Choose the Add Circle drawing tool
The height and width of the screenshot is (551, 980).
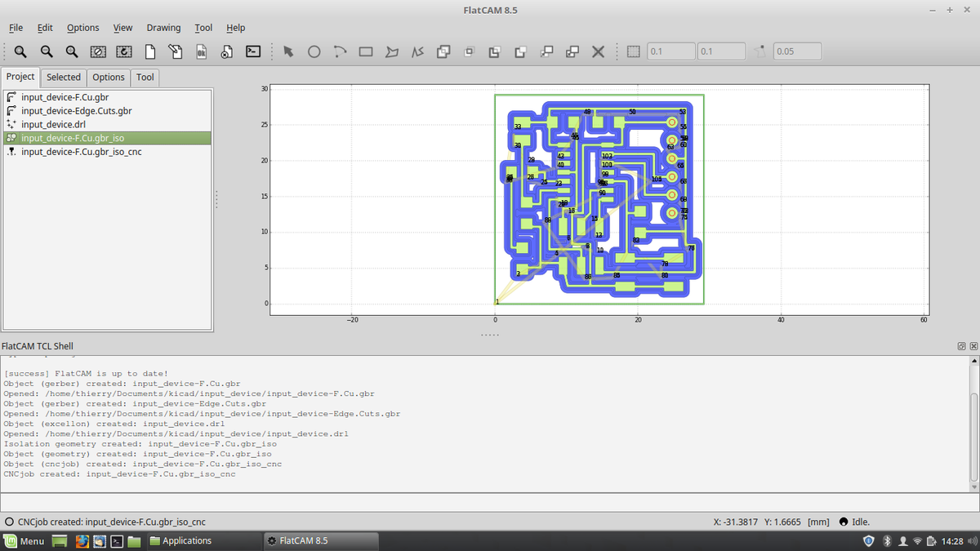pos(314,51)
